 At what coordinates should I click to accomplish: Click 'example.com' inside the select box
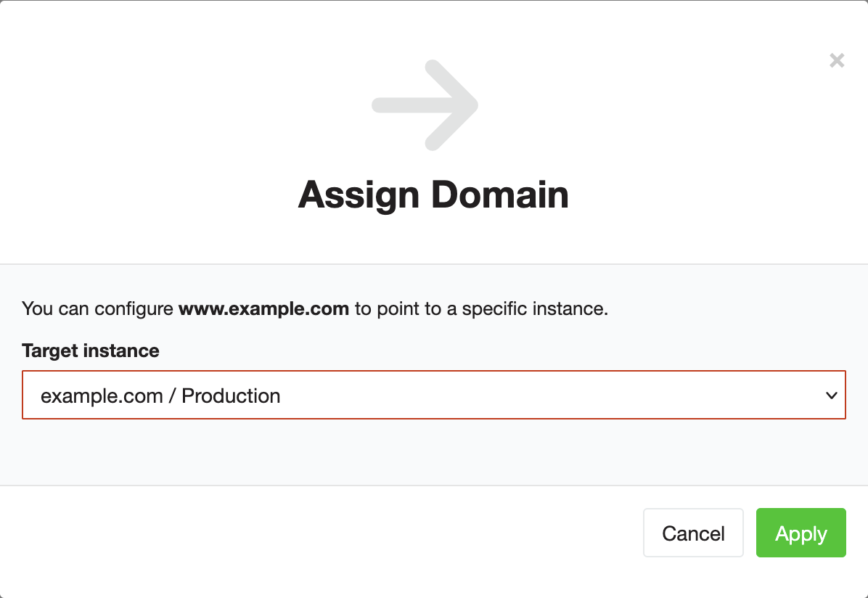(x=102, y=396)
